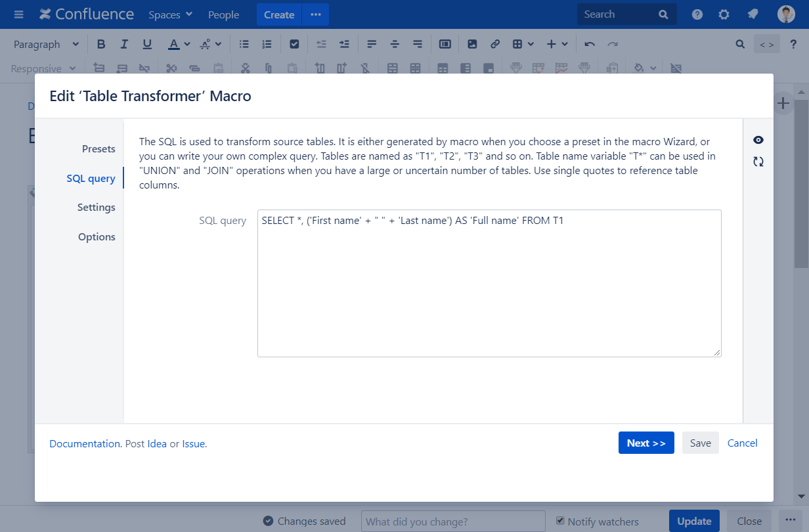Viewport: 809px width, 532px height.
Task: Expand the insert table dropdown
Action: 523,44
